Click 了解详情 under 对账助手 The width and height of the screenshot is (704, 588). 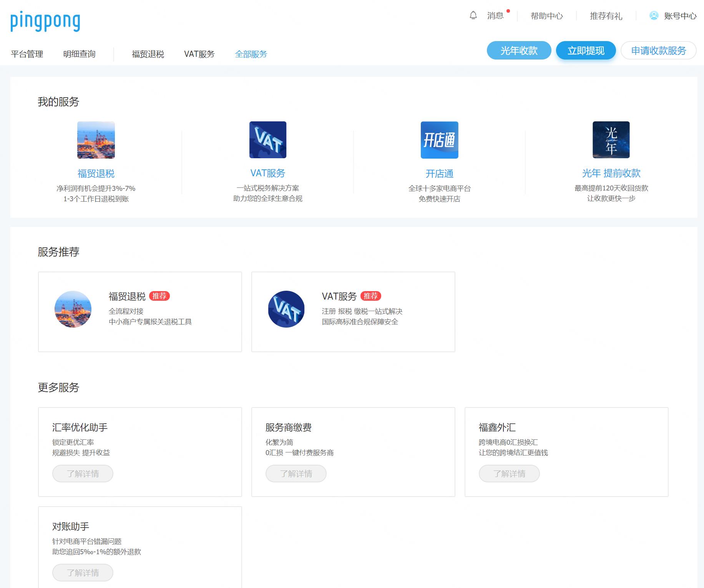83,573
